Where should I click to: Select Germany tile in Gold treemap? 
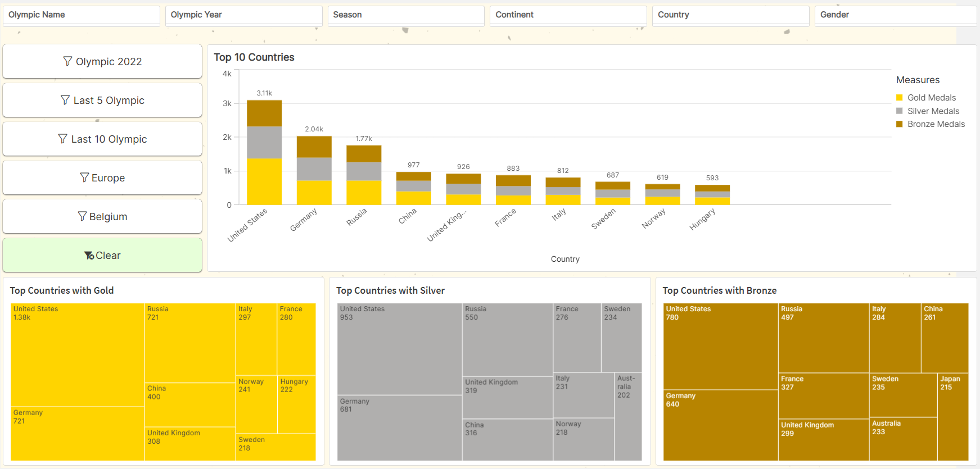(77, 434)
